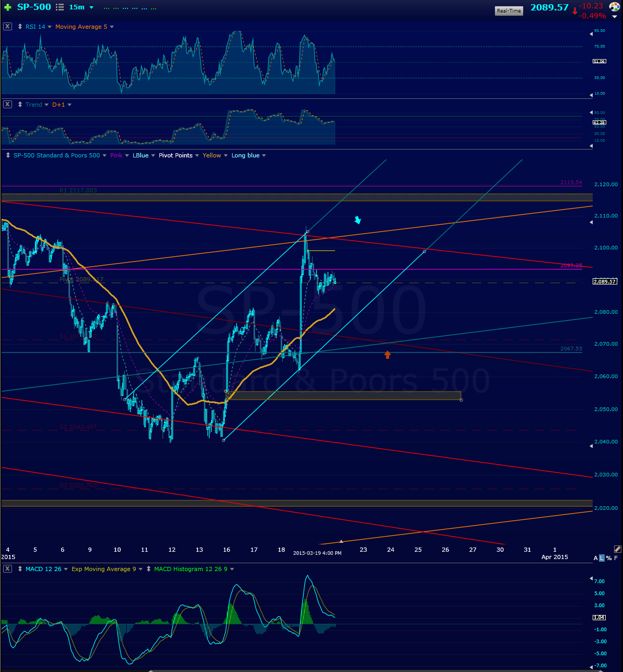
Task: Click the 2015-03-19 4:00 PM time label
Action: (x=317, y=553)
